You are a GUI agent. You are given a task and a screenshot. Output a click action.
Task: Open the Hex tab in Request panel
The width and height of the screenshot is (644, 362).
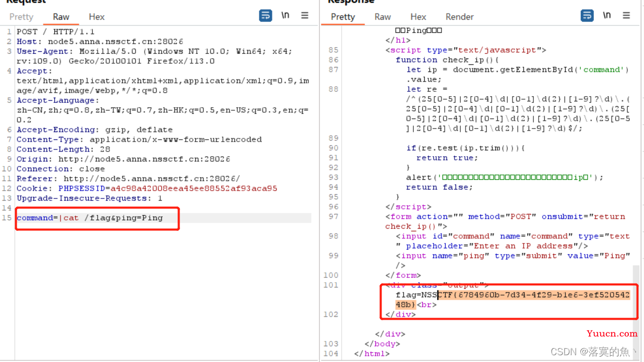pos(97,17)
